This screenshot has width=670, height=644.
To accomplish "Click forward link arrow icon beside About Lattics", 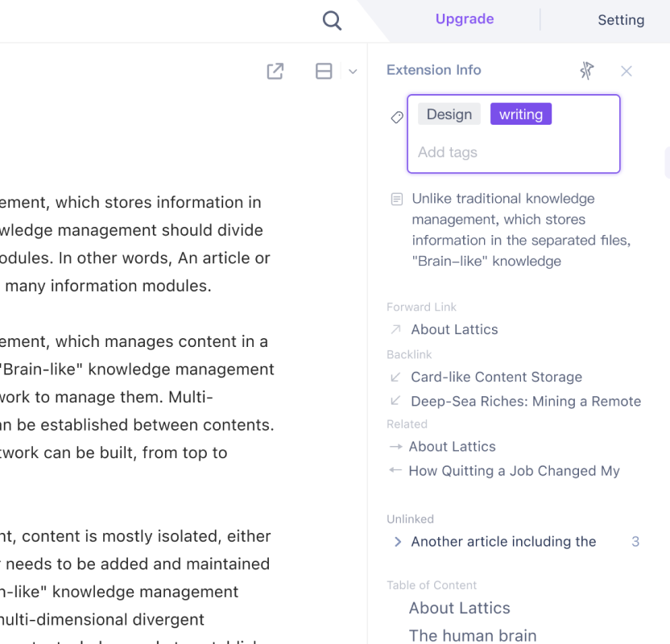I will [395, 329].
